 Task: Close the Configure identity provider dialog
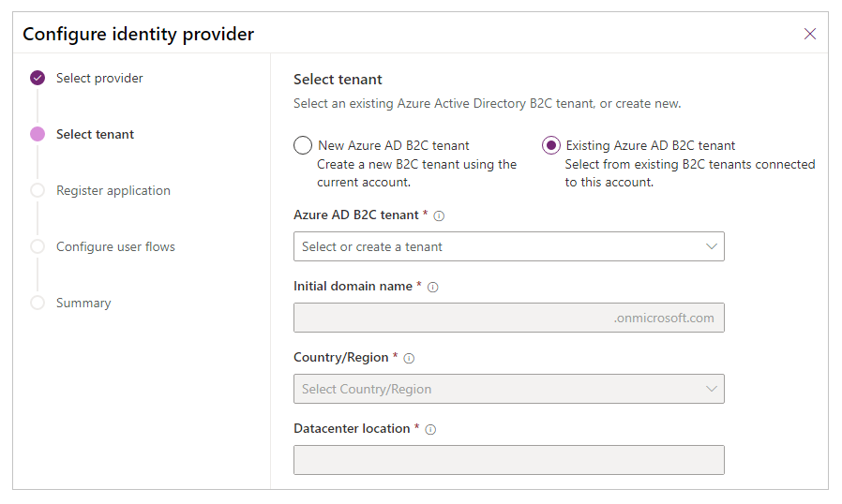pyautogui.click(x=810, y=34)
